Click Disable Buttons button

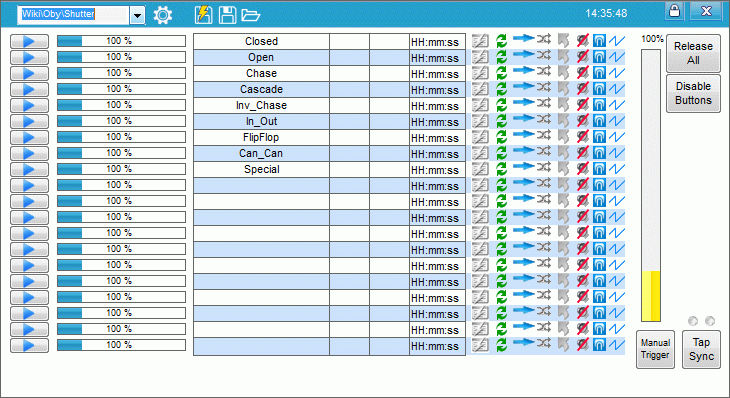tap(693, 93)
